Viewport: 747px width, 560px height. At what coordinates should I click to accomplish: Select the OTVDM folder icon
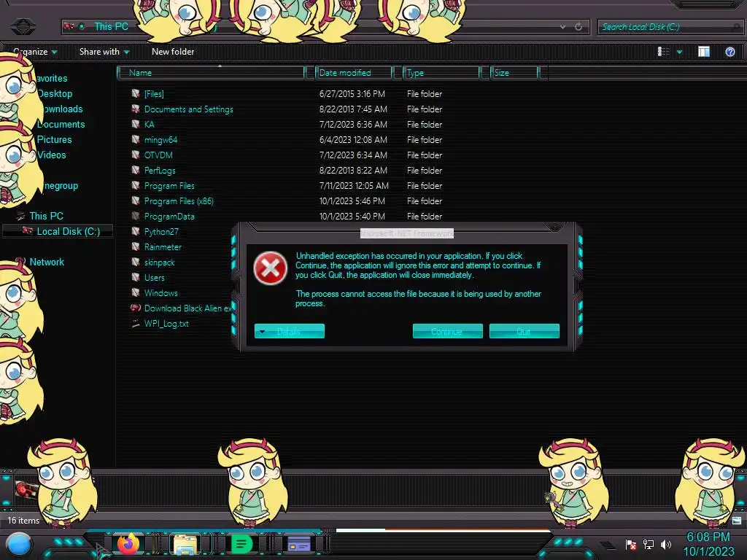136,155
